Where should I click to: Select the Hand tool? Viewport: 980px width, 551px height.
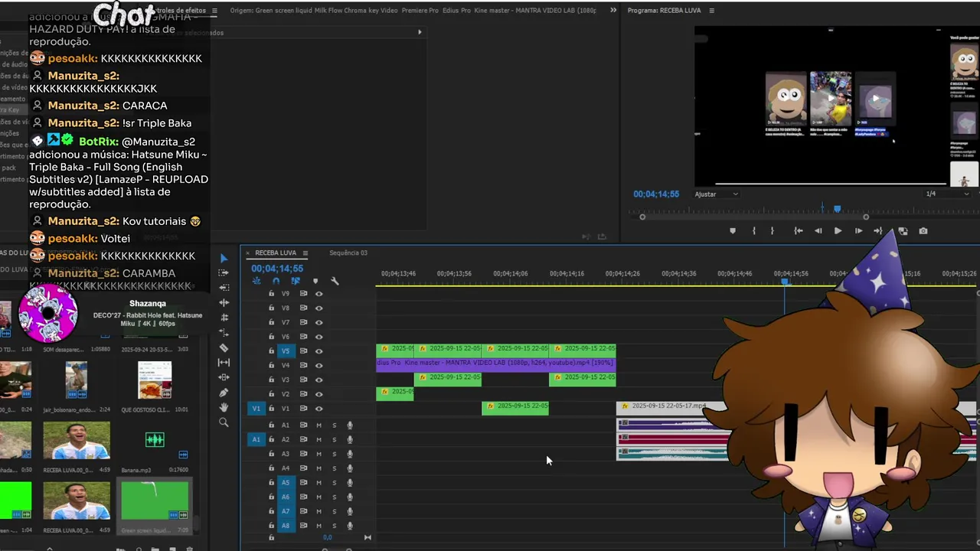tap(224, 407)
